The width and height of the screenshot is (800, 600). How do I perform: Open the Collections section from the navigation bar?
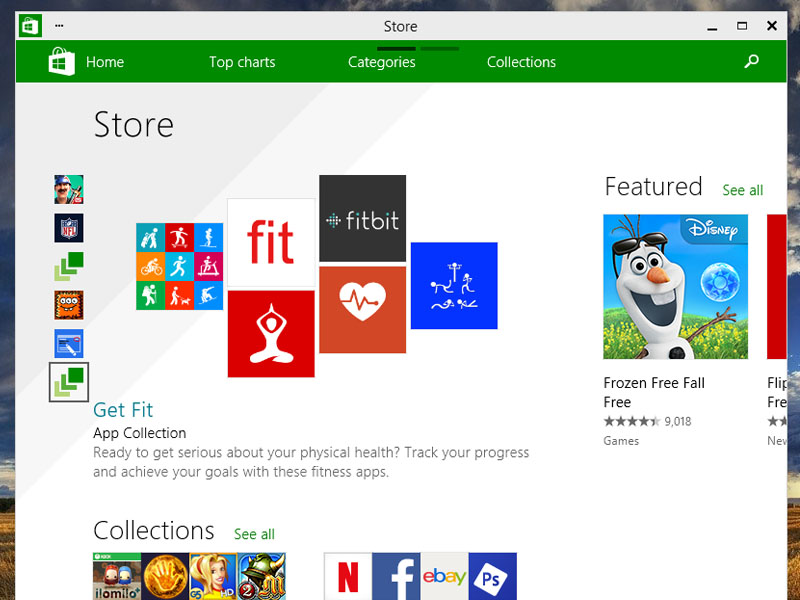521,62
